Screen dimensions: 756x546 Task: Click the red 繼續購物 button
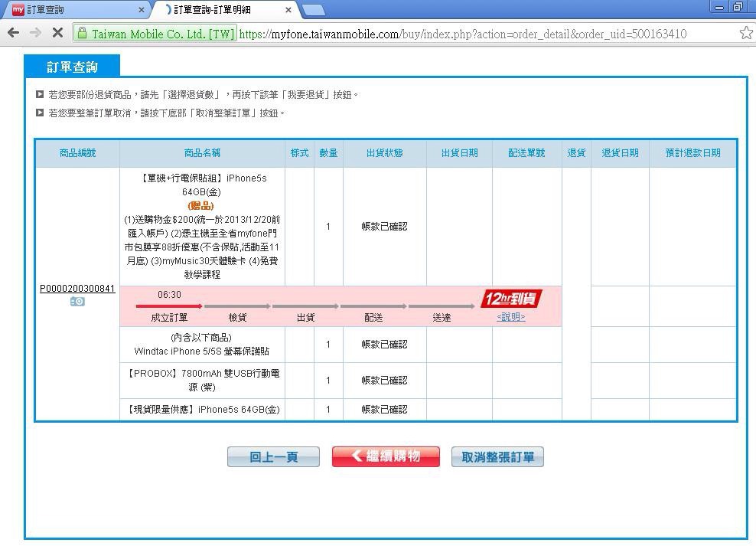click(386, 456)
